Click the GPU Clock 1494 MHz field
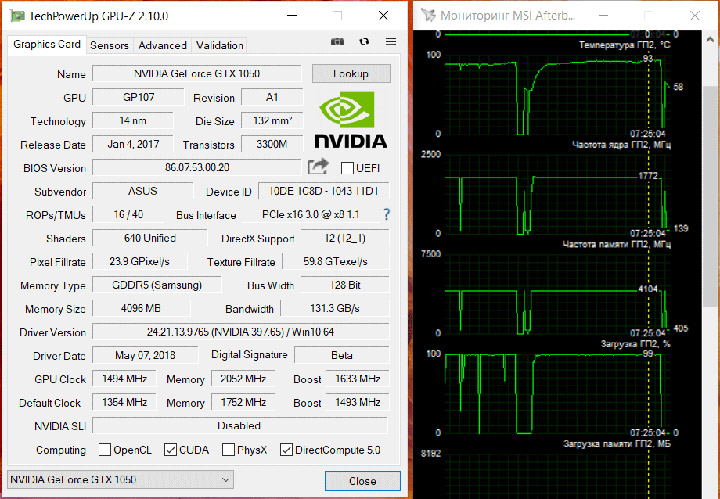This screenshot has height=499, width=720. (124, 379)
